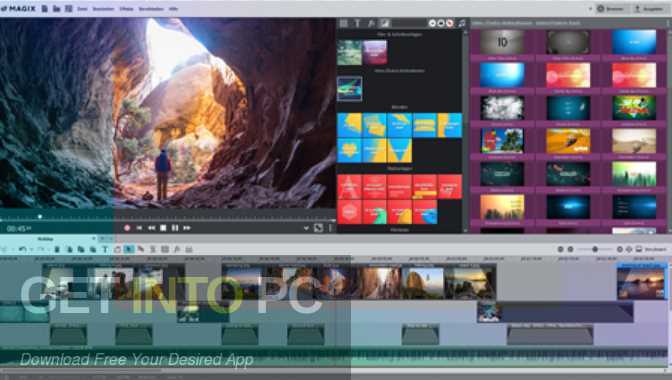Screen dimensions: 672x380
Task: Expand the dropdown arrow left of burn button
Action: tap(590, 9)
